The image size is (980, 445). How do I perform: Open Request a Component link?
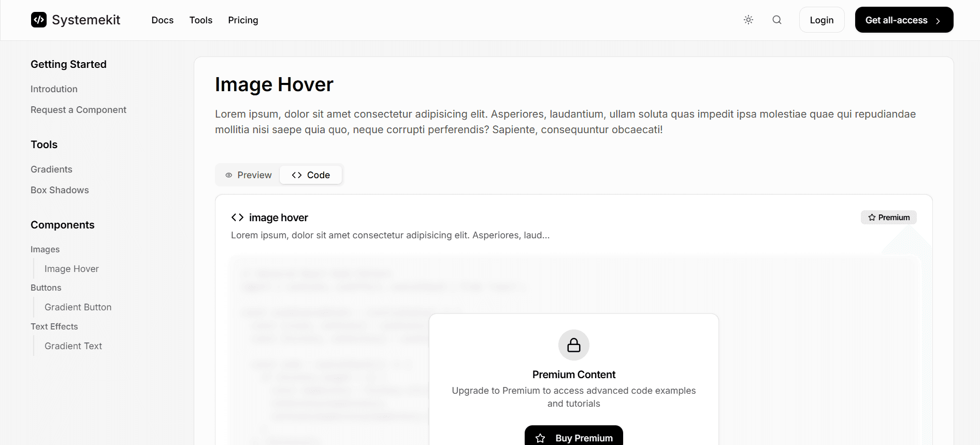tap(78, 110)
